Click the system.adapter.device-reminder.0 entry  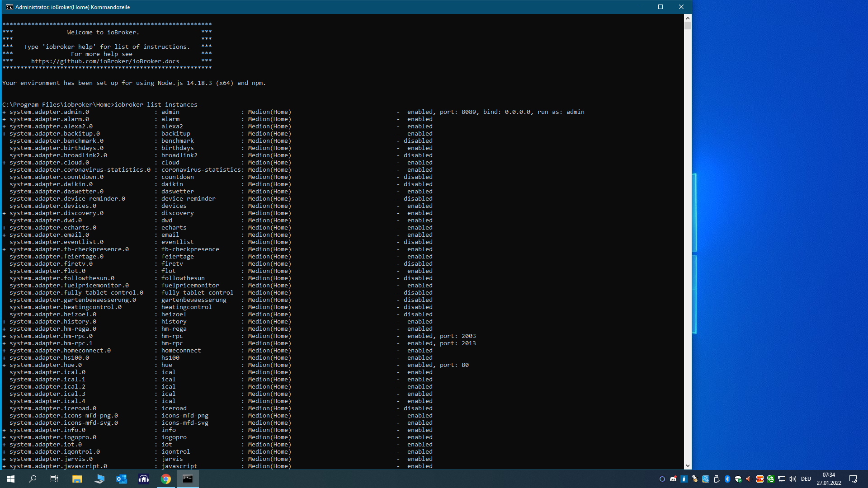67,199
